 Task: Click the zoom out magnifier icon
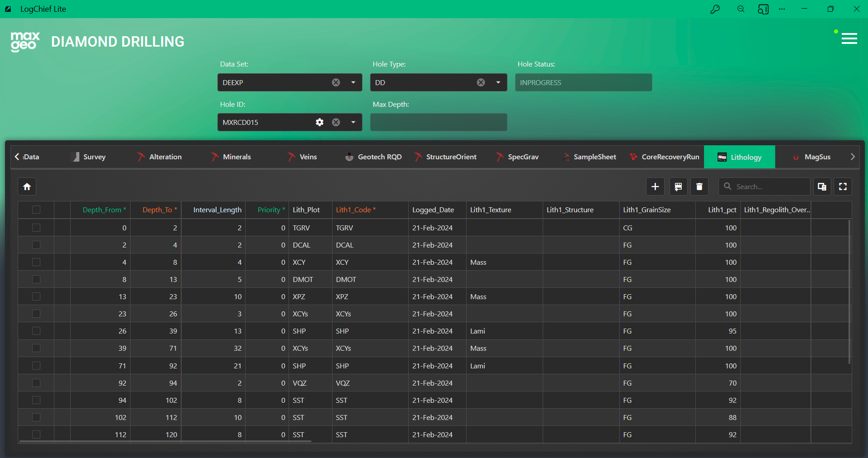741,9
